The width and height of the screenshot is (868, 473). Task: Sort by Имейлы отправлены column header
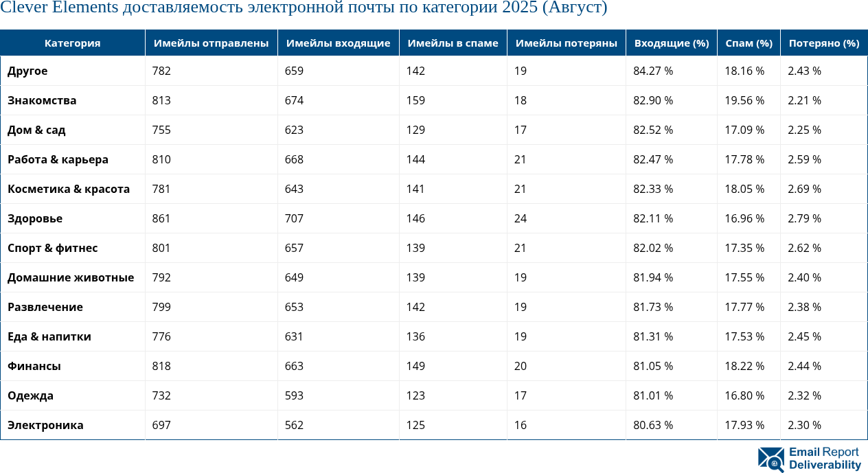coord(211,43)
